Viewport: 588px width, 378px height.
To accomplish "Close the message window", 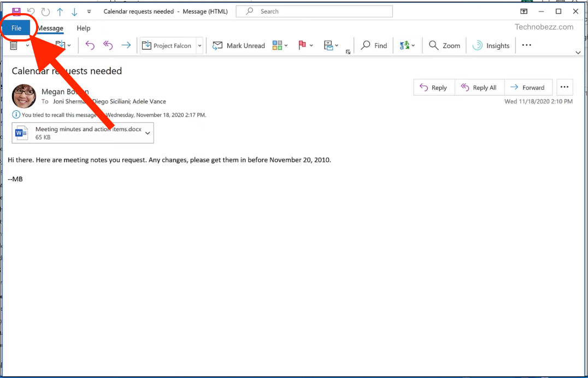I will [575, 11].
